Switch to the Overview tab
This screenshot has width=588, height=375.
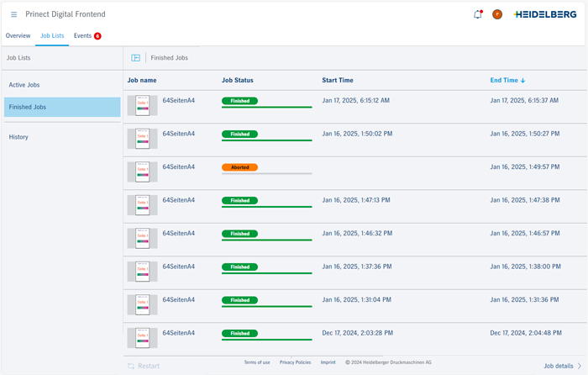pos(18,36)
